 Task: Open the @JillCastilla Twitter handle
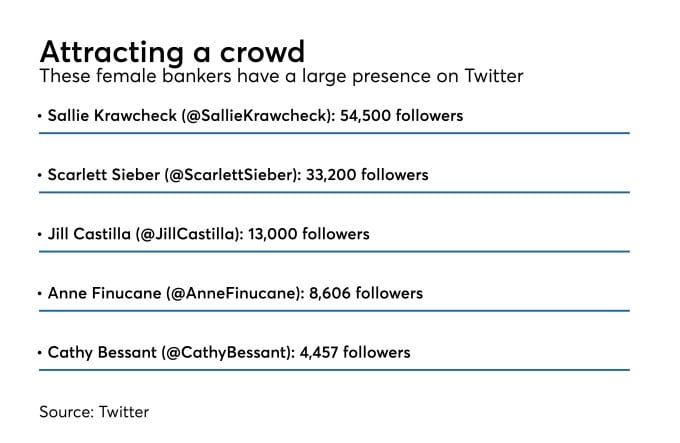[x=189, y=234]
